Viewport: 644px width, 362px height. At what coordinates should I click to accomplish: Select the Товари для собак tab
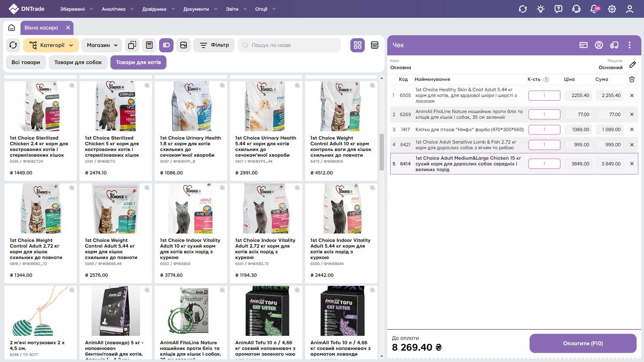click(x=78, y=62)
